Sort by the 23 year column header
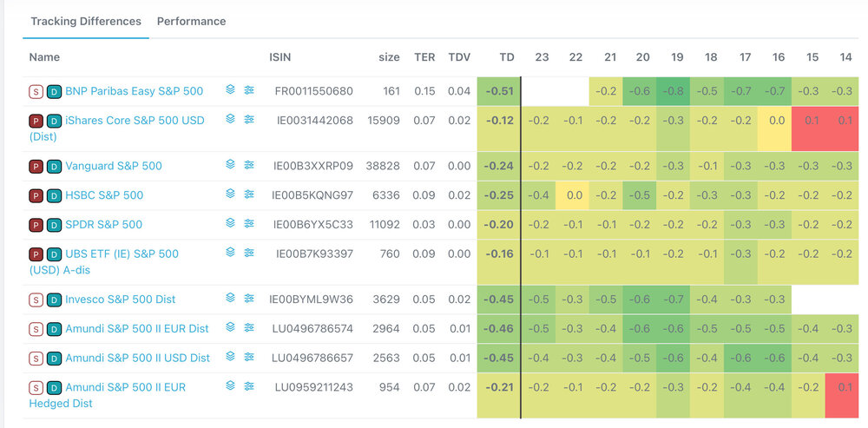 (542, 57)
